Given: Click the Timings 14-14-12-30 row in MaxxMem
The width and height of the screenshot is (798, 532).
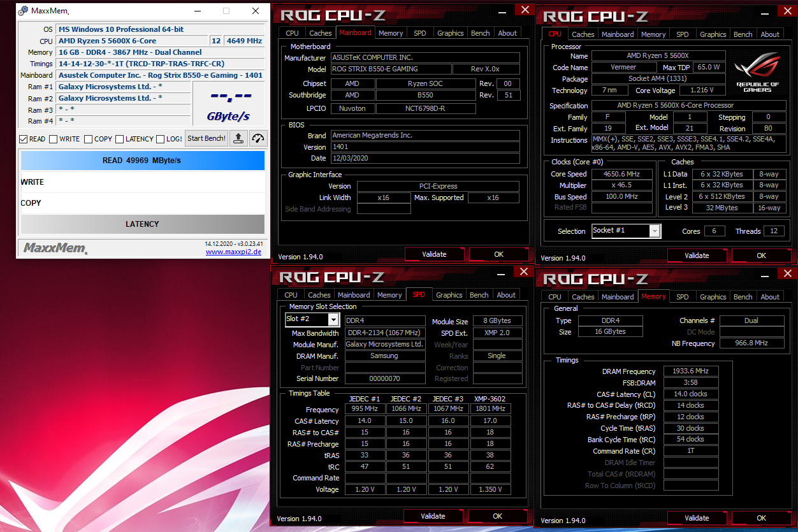Looking at the screenshot, I should point(160,64).
